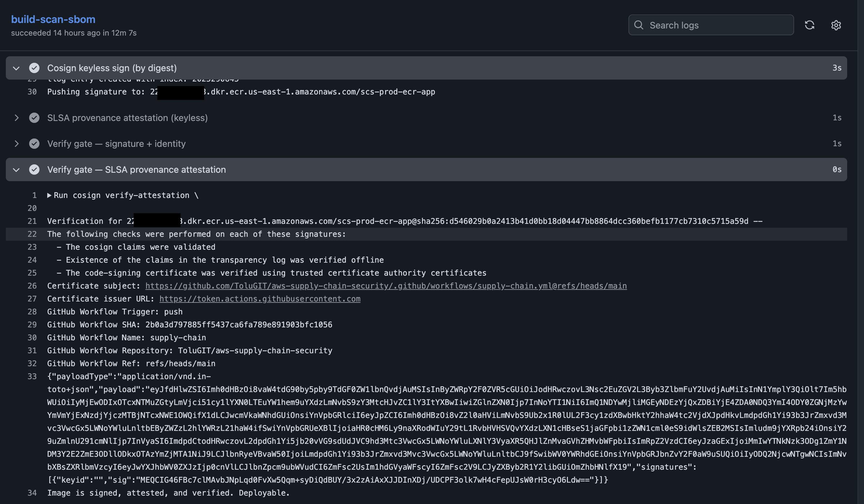Click the GitHub Workflow SHA line

[x=190, y=325]
